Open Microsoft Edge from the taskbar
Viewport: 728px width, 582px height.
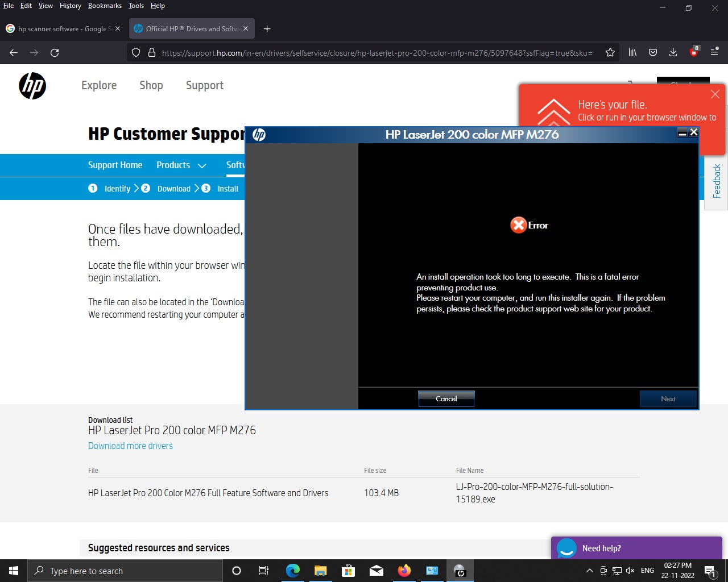tap(293, 571)
